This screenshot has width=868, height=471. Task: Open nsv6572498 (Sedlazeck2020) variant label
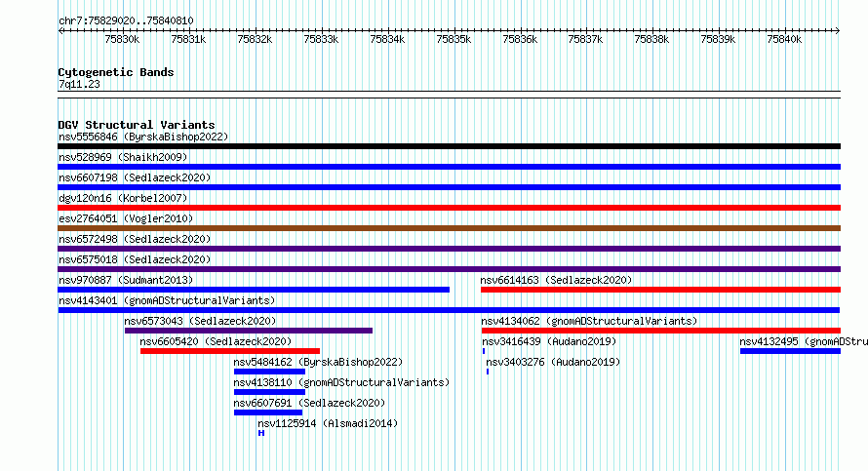click(135, 239)
